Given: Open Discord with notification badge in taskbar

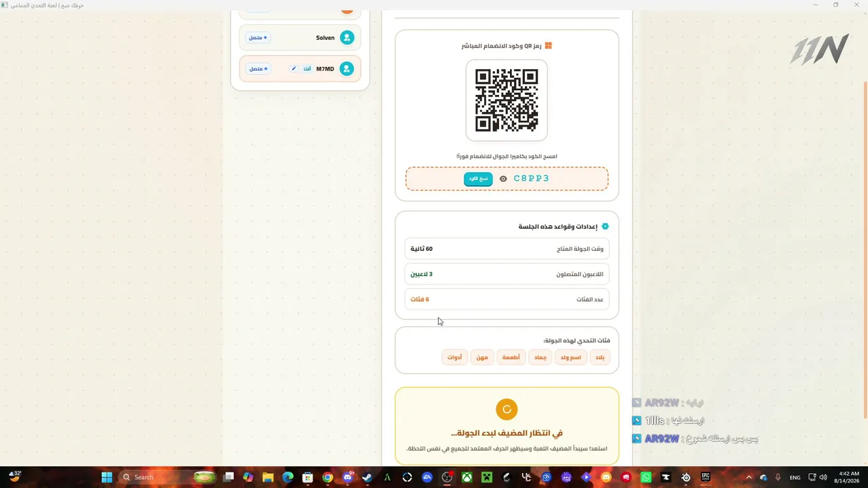Looking at the screenshot, I should (x=347, y=477).
